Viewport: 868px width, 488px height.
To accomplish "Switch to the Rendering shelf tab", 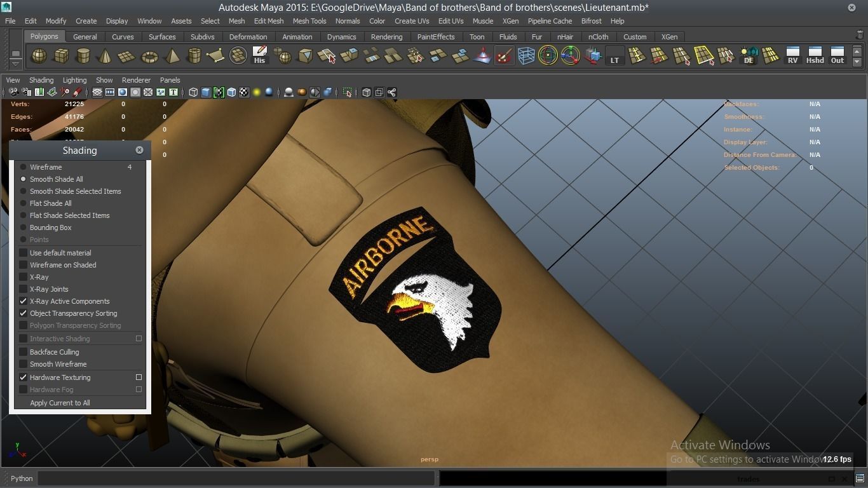I will click(386, 37).
